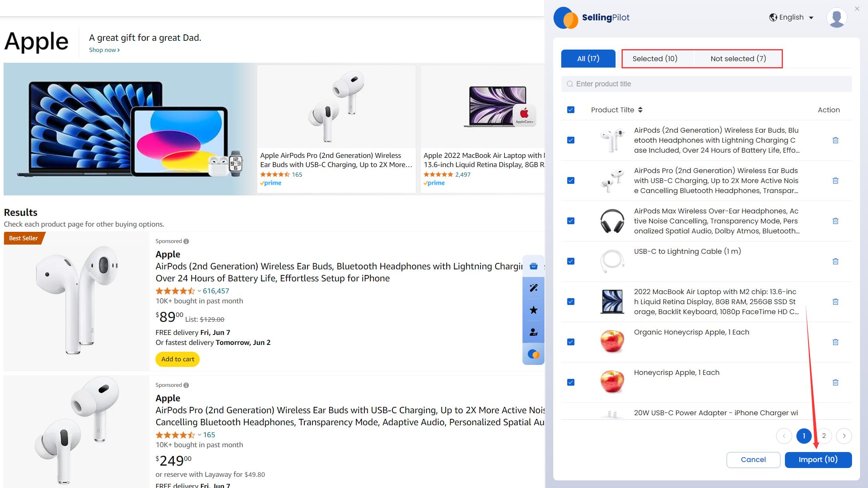Focus the Enter product title search field
868x488 pixels.
point(706,84)
